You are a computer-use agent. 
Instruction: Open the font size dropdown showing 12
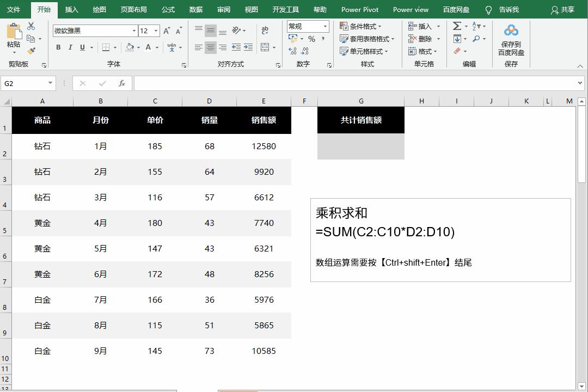pyautogui.click(x=156, y=30)
